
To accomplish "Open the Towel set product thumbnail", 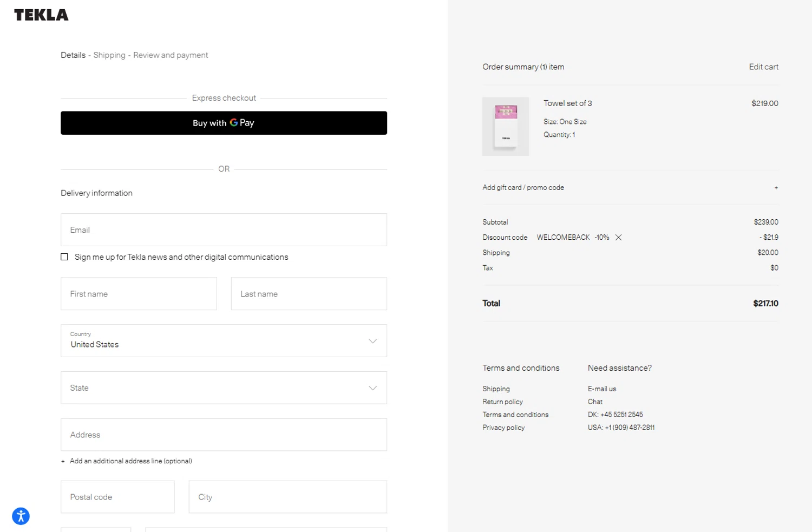I will point(506,127).
